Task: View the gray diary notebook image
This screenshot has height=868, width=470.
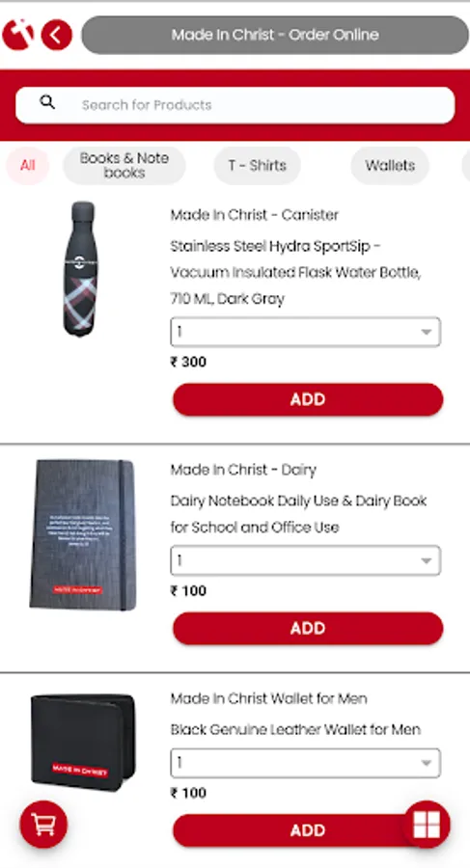Action: [x=83, y=534]
